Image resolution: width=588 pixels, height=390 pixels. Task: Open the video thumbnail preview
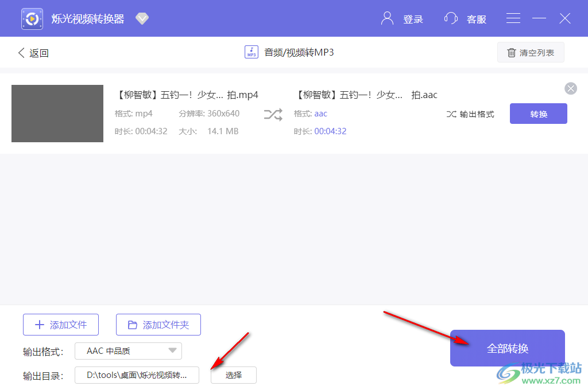[57, 114]
